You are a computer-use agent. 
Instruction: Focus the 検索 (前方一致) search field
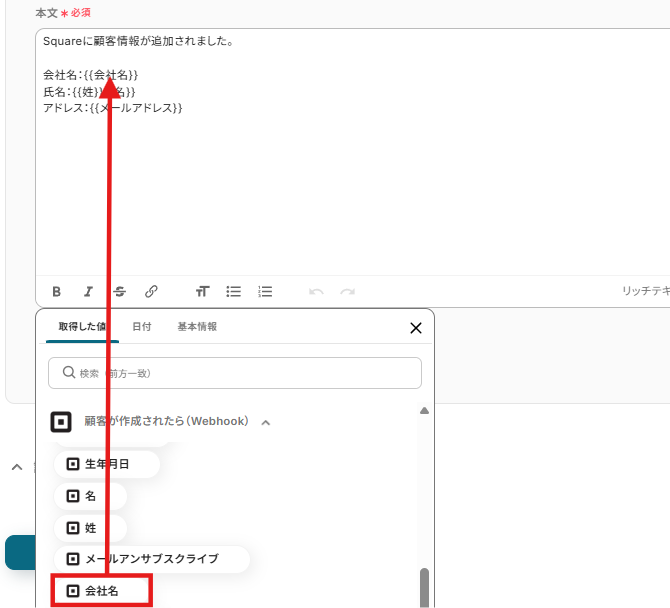pyautogui.click(x=235, y=373)
